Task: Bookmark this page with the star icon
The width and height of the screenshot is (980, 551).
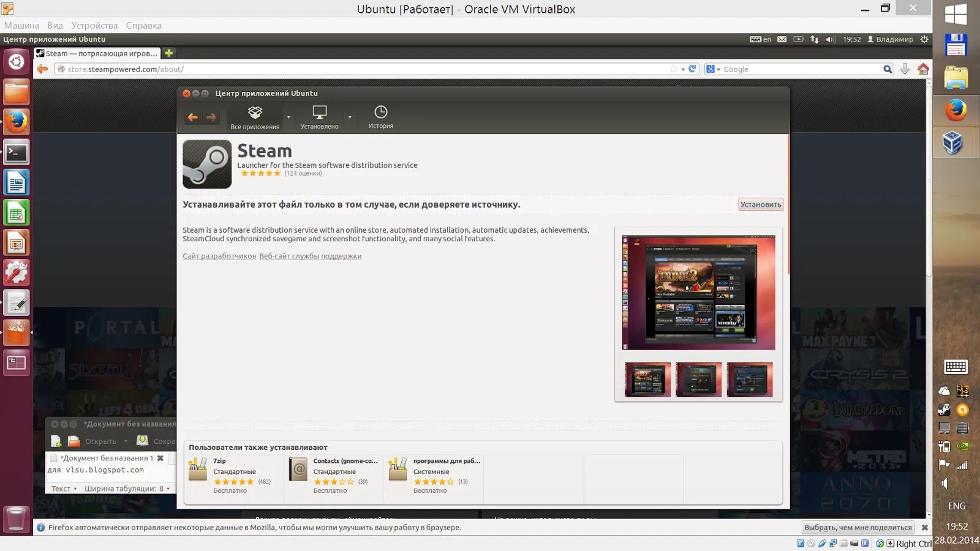Action: (674, 69)
